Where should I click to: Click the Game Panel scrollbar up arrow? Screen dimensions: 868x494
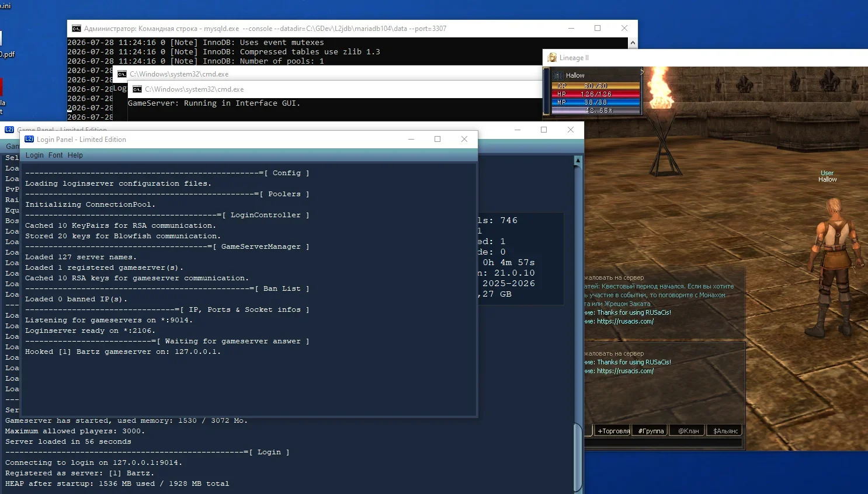(x=578, y=160)
